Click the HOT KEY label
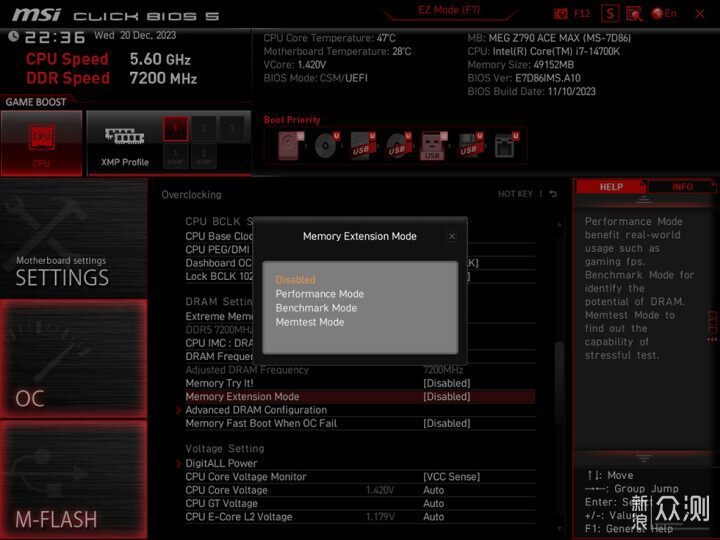 pyautogui.click(x=515, y=194)
